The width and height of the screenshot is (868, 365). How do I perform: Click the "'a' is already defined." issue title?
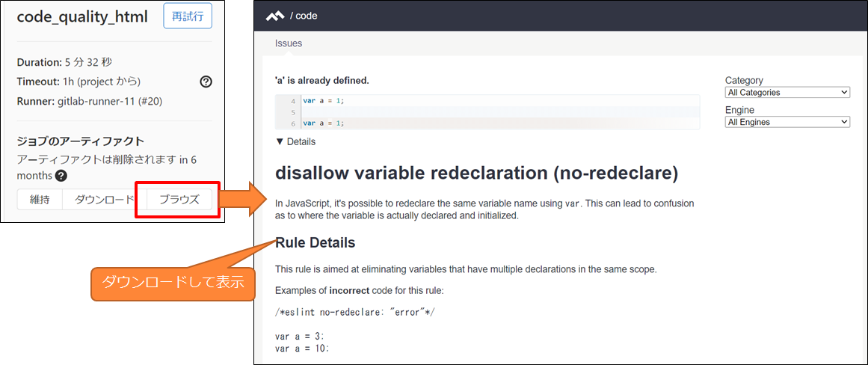coord(322,81)
